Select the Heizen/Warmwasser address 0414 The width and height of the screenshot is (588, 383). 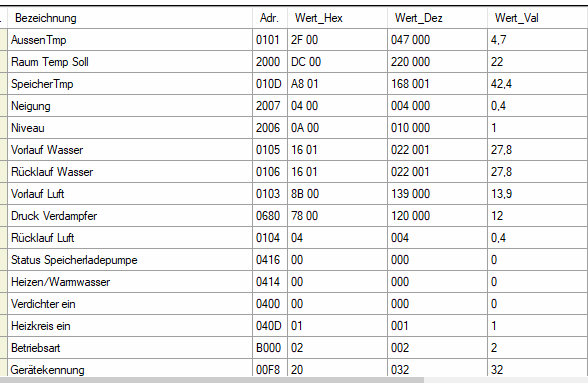(270, 282)
